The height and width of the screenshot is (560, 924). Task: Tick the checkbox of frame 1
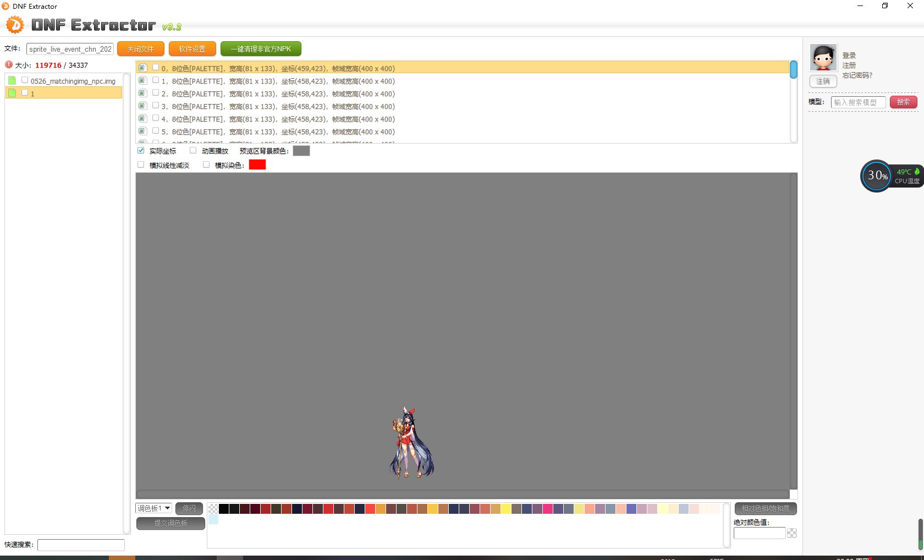tap(156, 80)
